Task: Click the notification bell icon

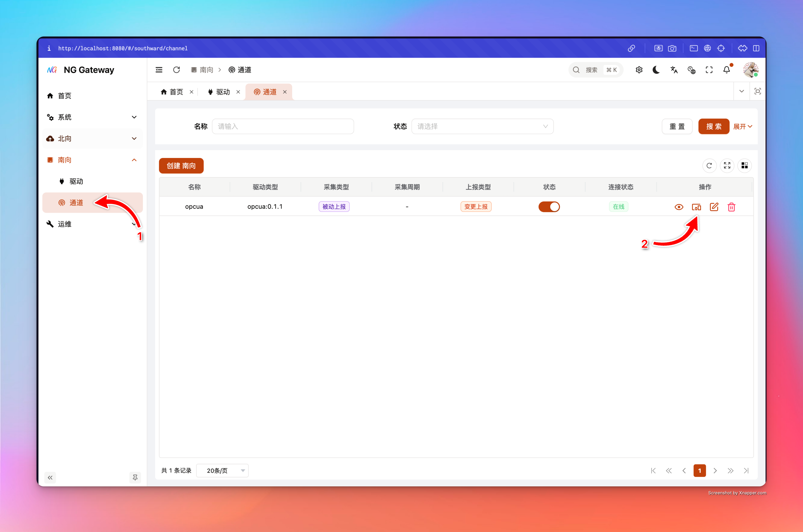Action: click(x=726, y=70)
